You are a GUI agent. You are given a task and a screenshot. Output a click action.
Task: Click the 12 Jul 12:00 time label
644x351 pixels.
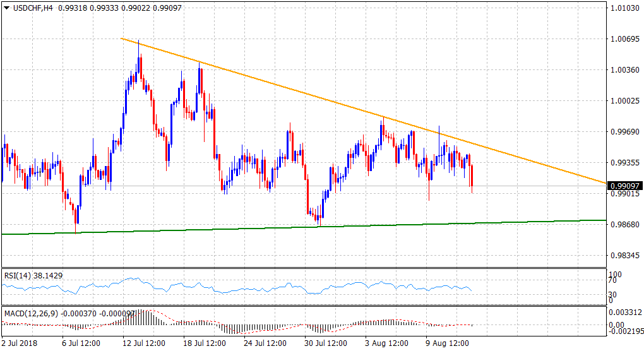(x=143, y=344)
